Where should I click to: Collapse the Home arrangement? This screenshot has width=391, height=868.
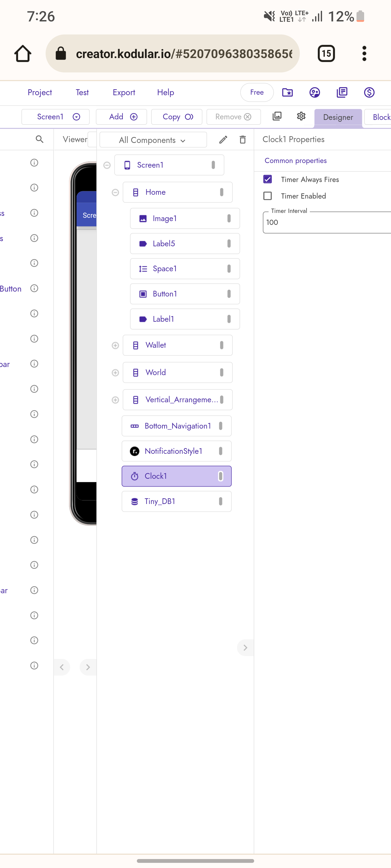click(115, 192)
